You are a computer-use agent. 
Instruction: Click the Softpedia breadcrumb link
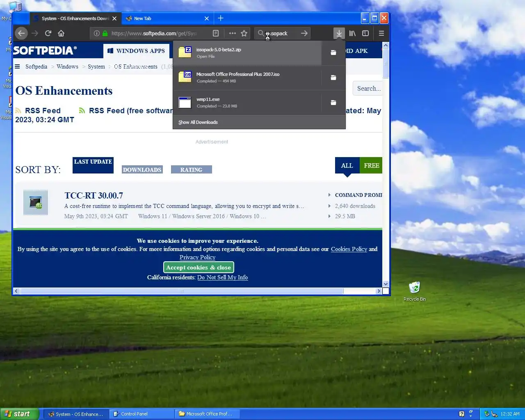(x=36, y=66)
